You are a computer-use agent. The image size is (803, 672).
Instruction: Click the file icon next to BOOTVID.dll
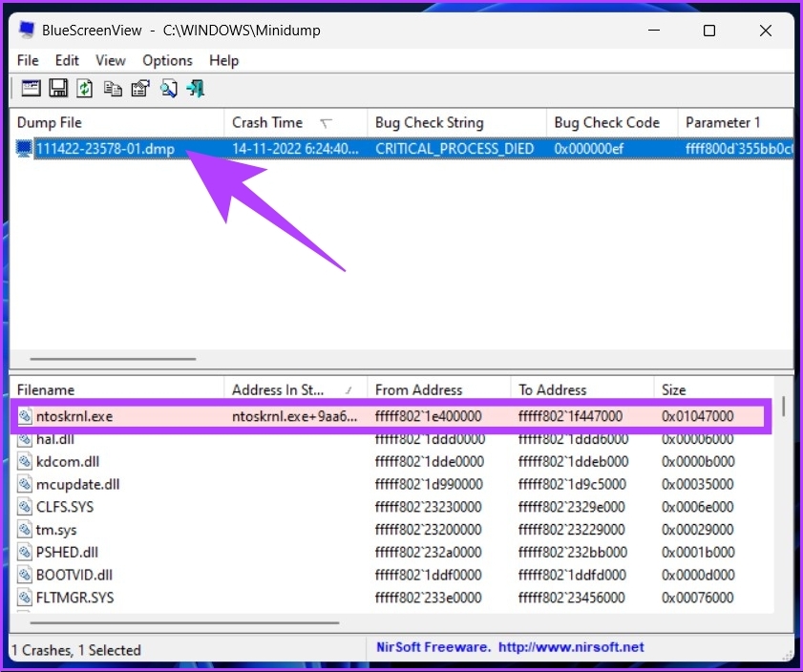pos(25,575)
